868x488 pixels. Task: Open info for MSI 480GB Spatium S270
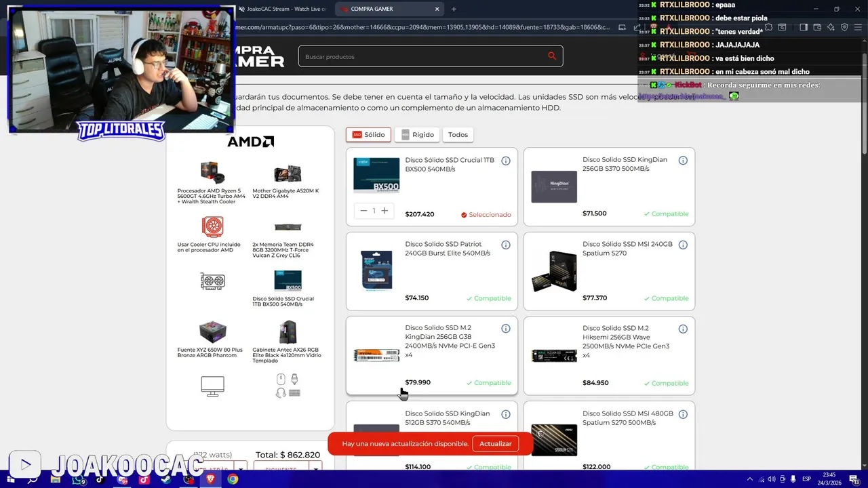[683, 414]
